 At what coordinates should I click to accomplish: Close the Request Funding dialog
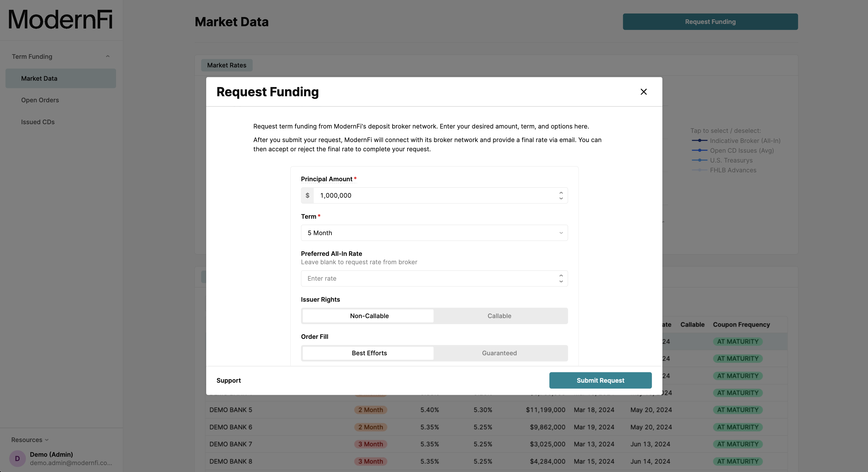click(x=644, y=92)
